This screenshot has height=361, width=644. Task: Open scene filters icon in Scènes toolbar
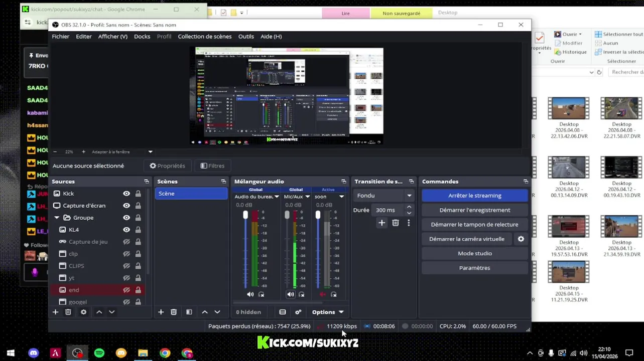tap(189, 312)
